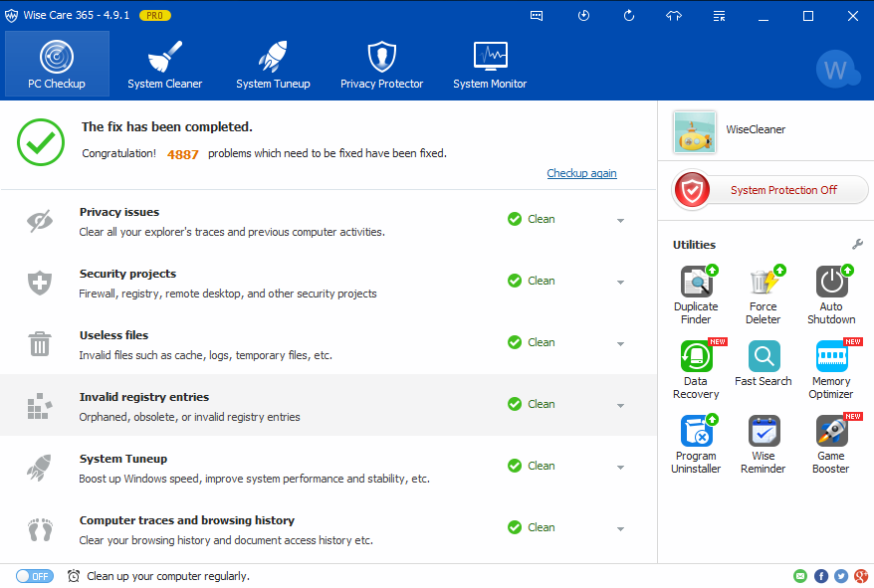The height and width of the screenshot is (588, 874).
Task: Open the Program Uninstaller utility
Action: (696, 432)
